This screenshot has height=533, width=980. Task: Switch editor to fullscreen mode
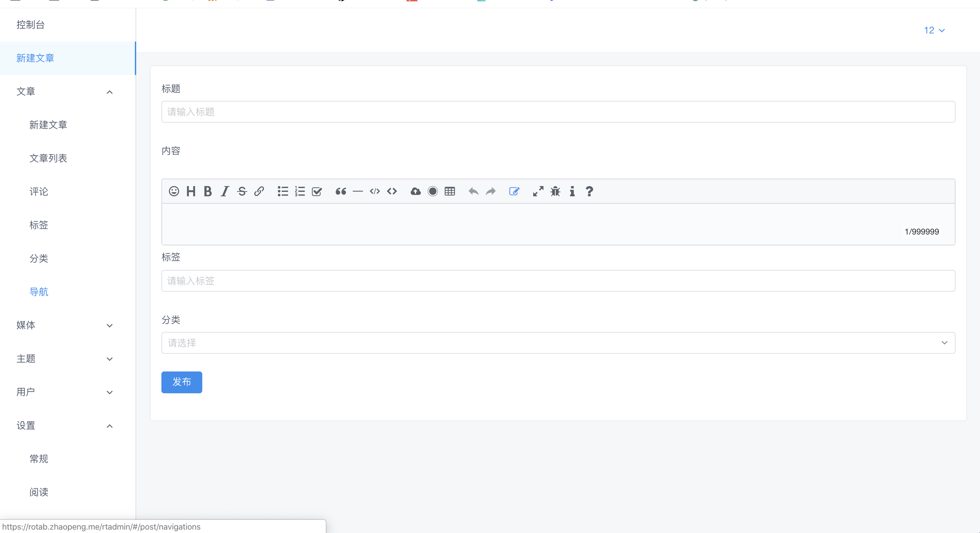(538, 191)
